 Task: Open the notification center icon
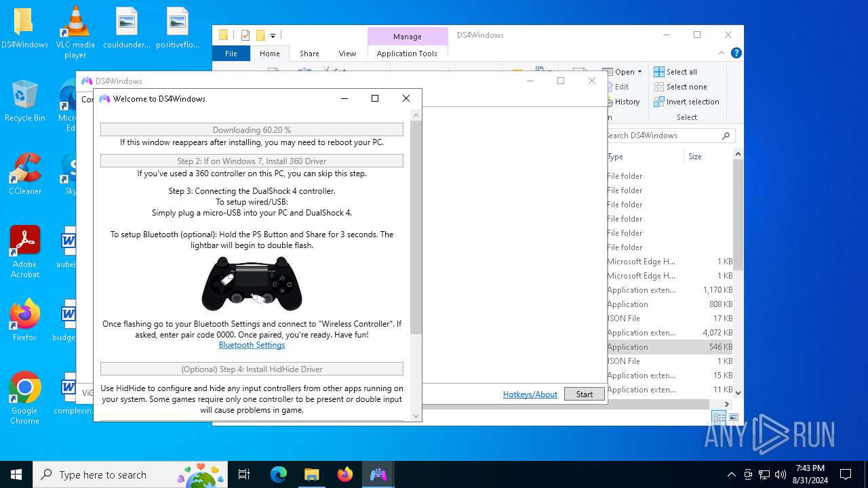point(846,474)
